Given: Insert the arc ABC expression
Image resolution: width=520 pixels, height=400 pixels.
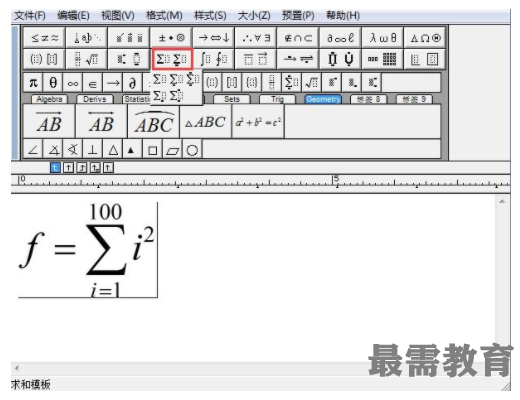Looking at the screenshot, I should click(x=154, y=121).
